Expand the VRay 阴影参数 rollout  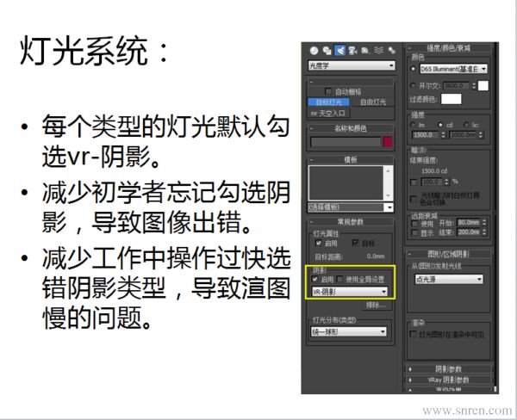pyautogui.click(x=448, y=380)
